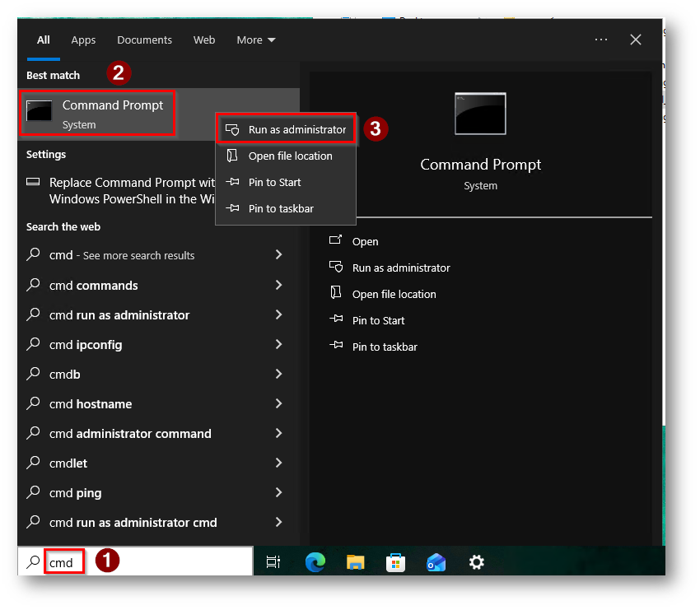
Task: Open Microsoft Edge from the taskbar
Action: point(315,562)
